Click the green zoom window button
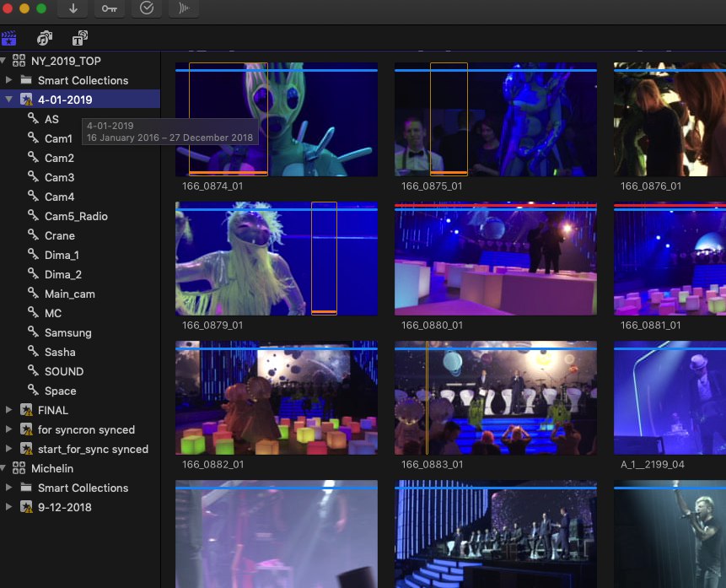Image resolution: width=726 pixels, height=588 pixels. [41, 8]
